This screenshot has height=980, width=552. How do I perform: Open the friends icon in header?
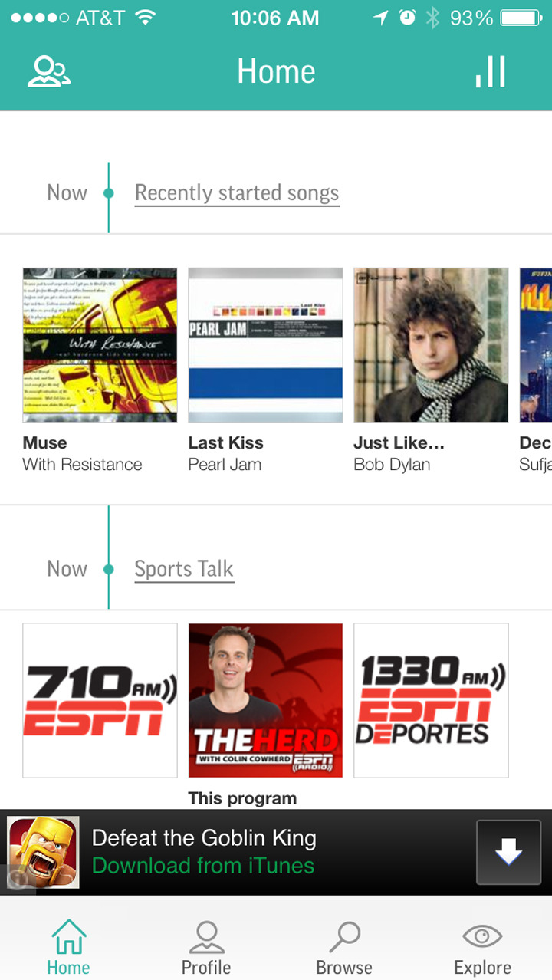click(49, 71)
